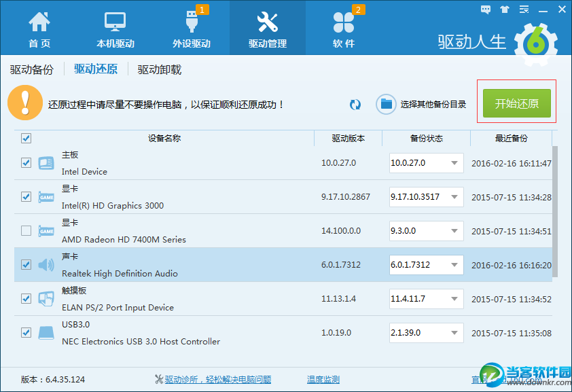Click the 主板 motherboard device icon

(x=46, y=163)
